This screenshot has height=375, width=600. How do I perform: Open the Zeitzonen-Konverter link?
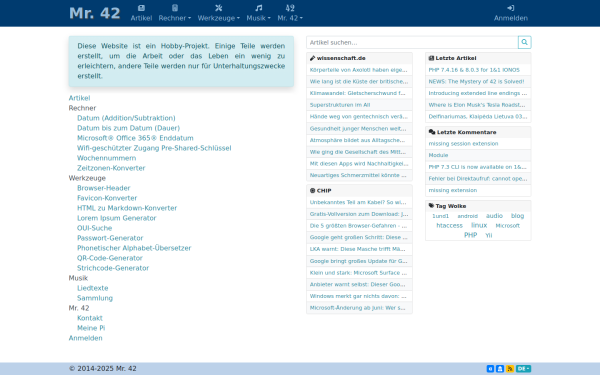pyautogui.click(x=111, y=168)
